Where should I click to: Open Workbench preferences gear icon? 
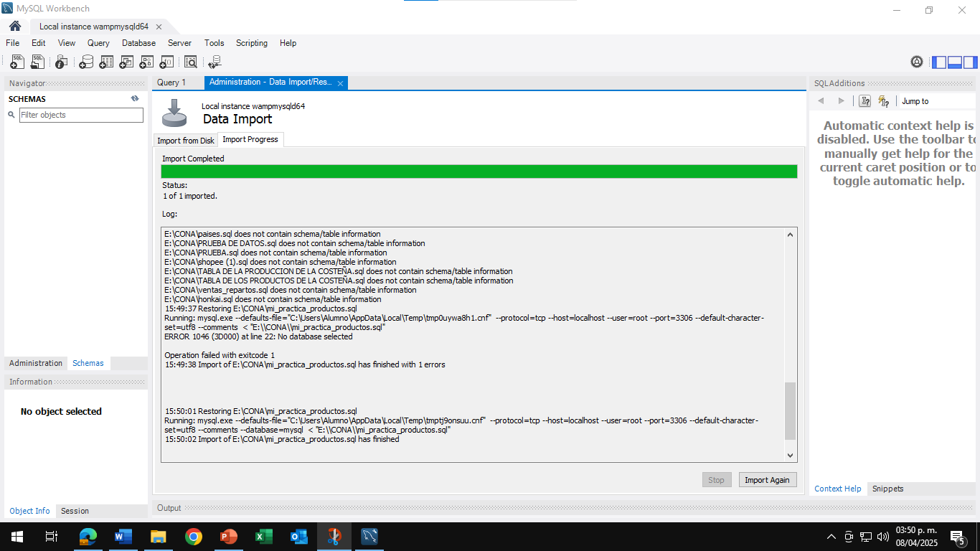[917, 62]
